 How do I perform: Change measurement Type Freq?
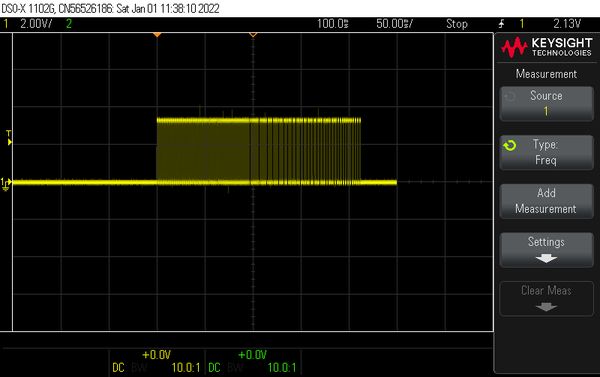point(546,152)
